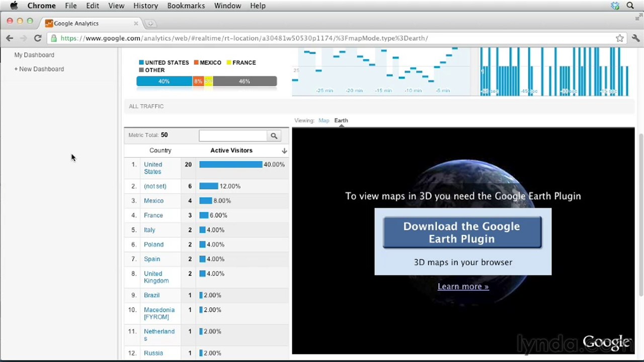Close the Google Analytics tab
This screenshot has height=362, width=644.
click(x=136, y=23)
